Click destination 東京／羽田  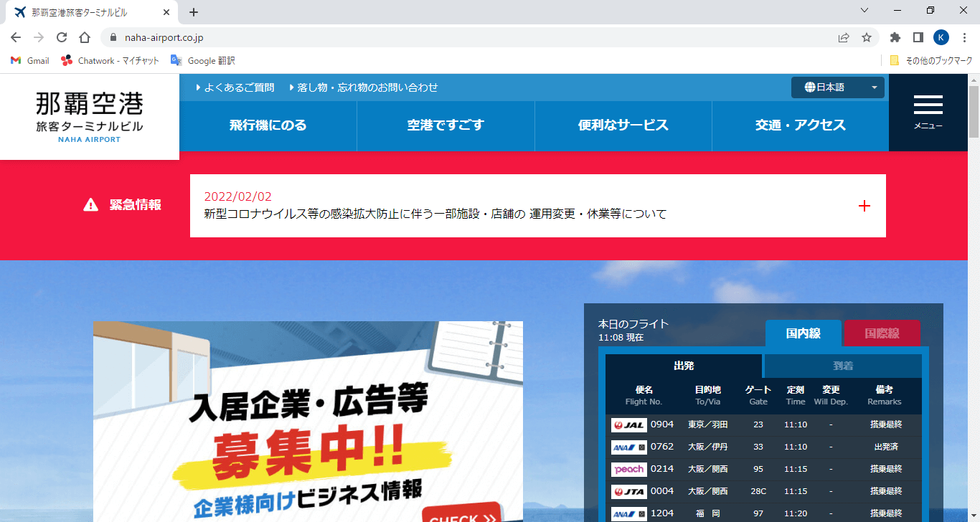pos(708,424)
